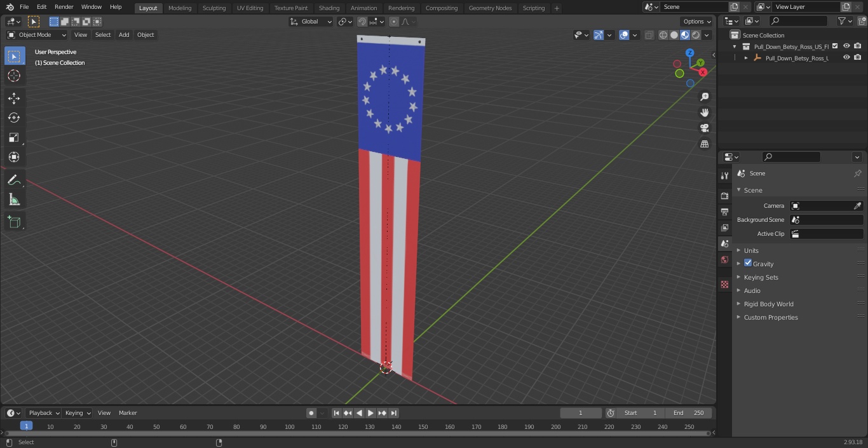Image resolution: width=868 pixels, height=448 pixels.
Task: Expand the Pull_Down_Betsy_Ross_L object tree
Action: [x=746, y=58]
